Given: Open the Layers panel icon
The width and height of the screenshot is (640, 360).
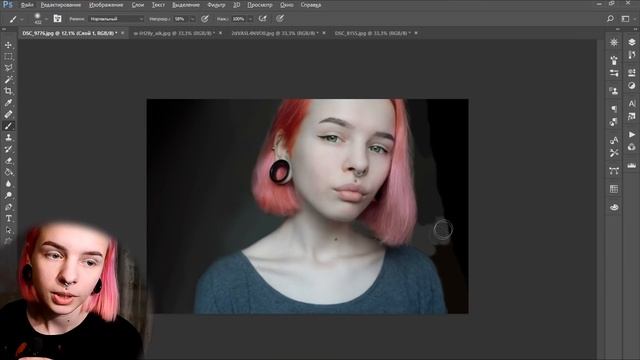Looking at the screenshot, I should pos(632,42).
